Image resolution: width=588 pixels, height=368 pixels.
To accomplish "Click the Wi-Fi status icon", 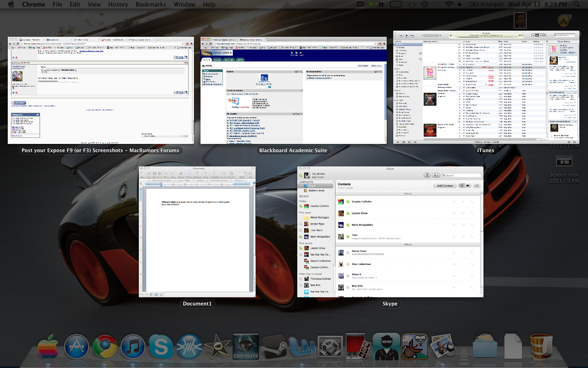I will (449, 4).
